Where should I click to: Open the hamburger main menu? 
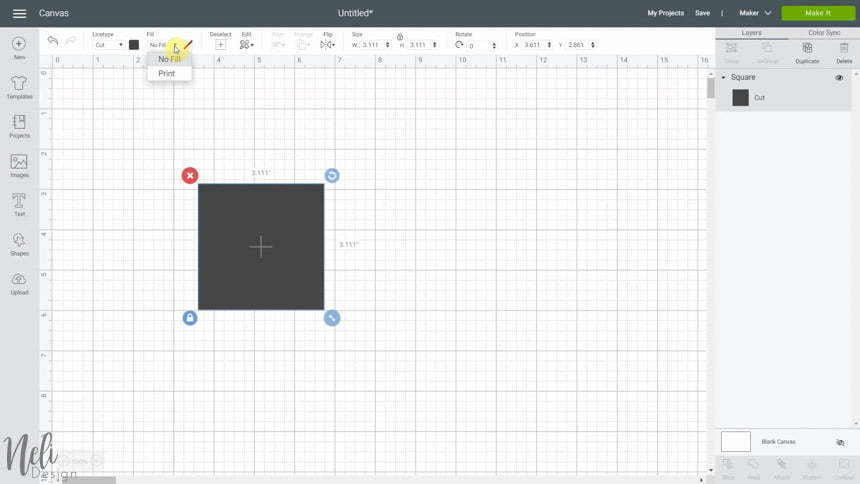[x=19, y=13]
